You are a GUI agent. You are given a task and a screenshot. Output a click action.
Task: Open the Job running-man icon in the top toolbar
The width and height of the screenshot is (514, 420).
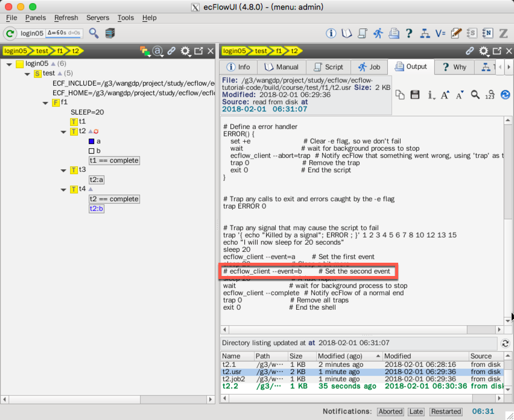[378, 33]
